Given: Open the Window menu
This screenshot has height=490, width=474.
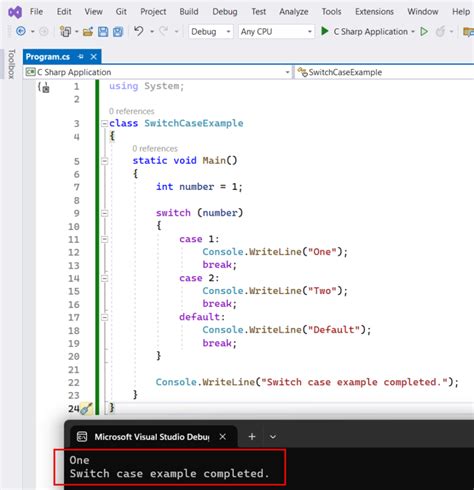Looking at the screenshot, I should [423, 12].
